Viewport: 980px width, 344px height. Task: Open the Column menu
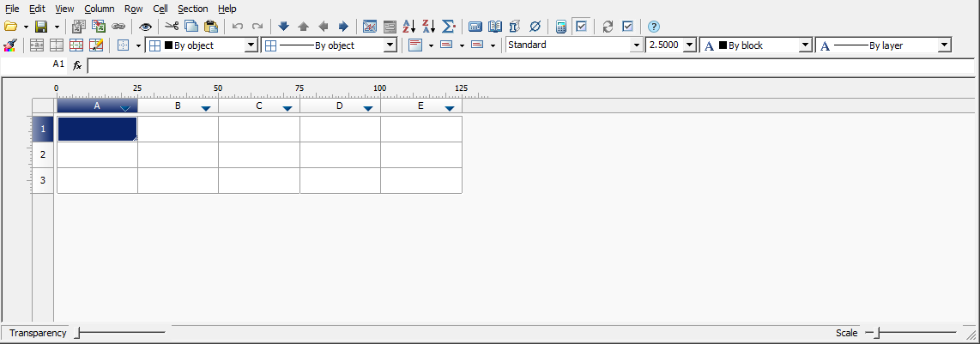point(99,9)
